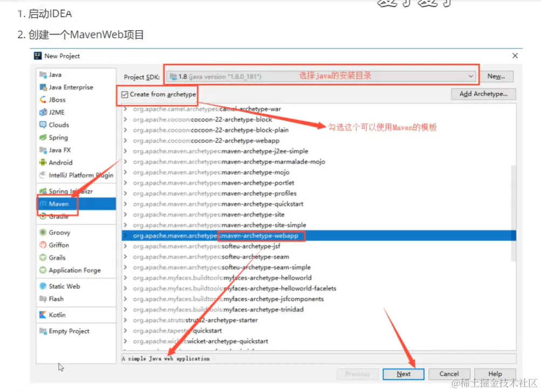Click the Android robot icon
The height and width of the screenshot is (392, 541).
coord(43,162)
